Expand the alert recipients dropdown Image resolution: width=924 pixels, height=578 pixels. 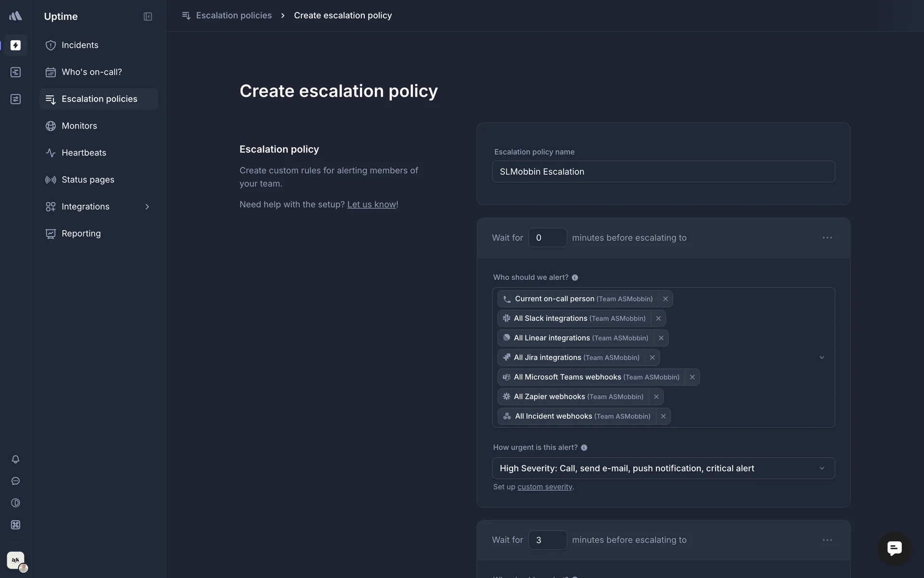[x=821, y=357]
